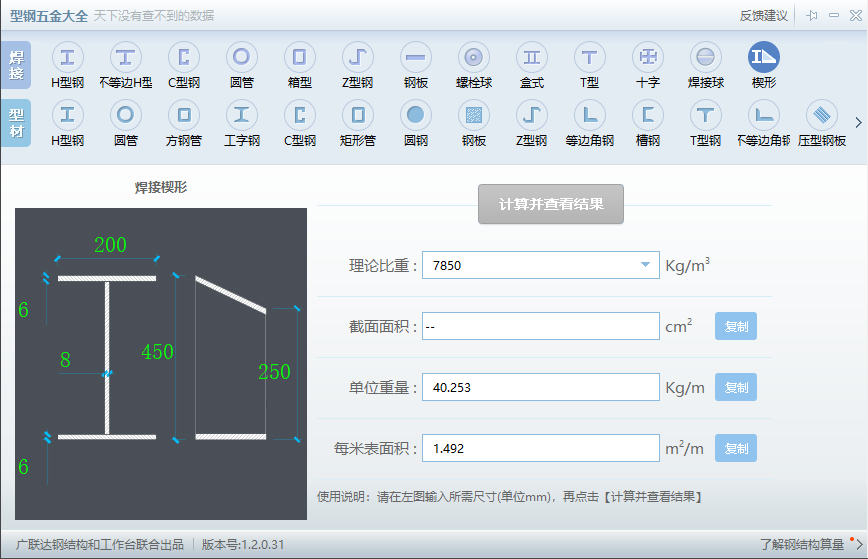Select welded 圆管 icon in top row
This screenshot has height=559, width=868.
pyautogui.click(x=241, y=58)
